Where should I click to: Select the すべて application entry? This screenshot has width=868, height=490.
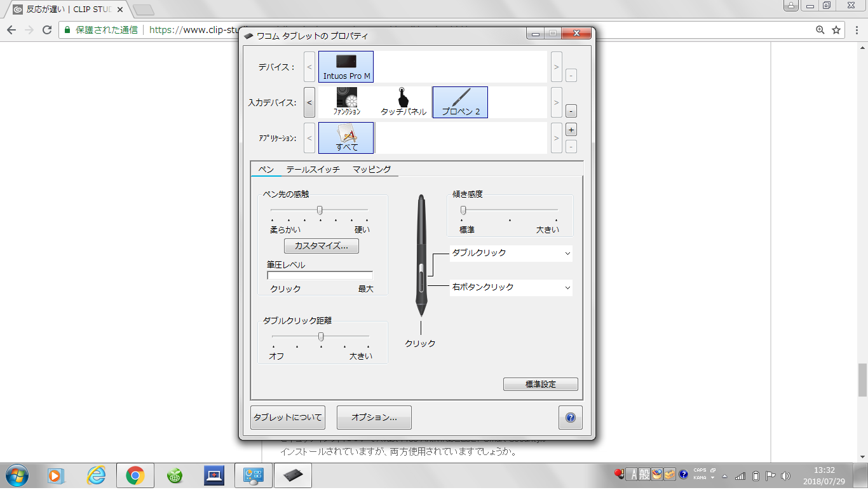346,138
